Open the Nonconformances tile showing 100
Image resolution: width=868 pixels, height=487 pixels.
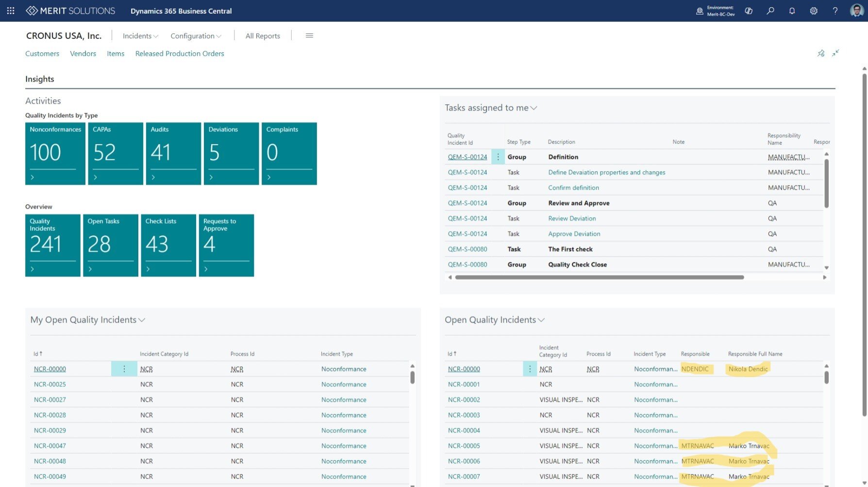click(55, 153)
